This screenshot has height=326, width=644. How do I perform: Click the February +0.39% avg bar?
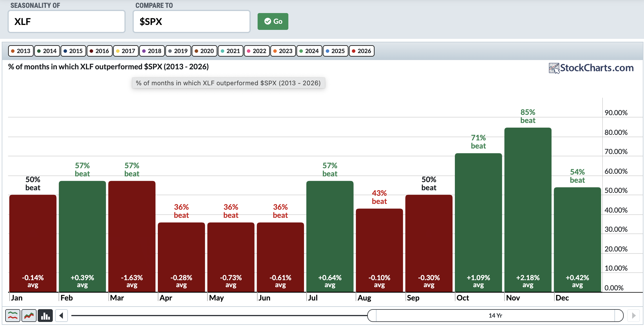pos(82,236)
